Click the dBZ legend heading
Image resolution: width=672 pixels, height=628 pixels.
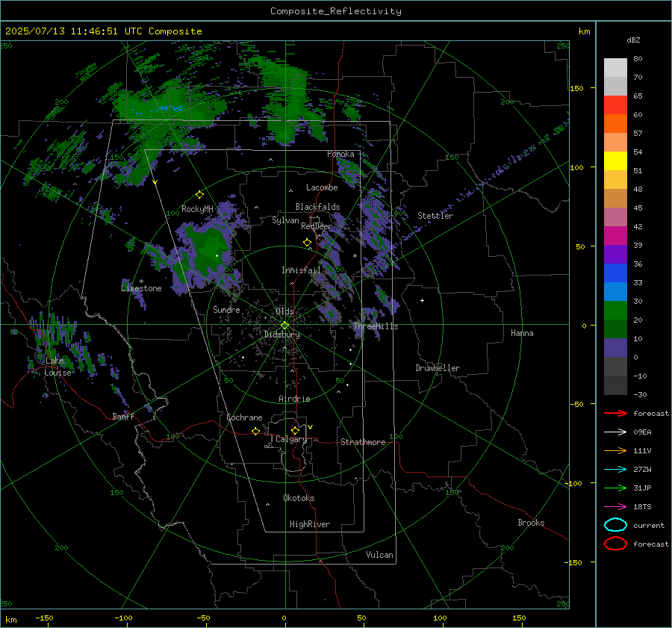pos(633,40)
